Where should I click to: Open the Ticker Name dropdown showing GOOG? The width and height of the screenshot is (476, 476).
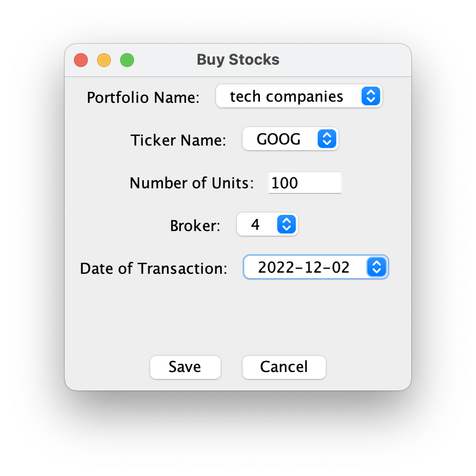click(x=277, y=139)
